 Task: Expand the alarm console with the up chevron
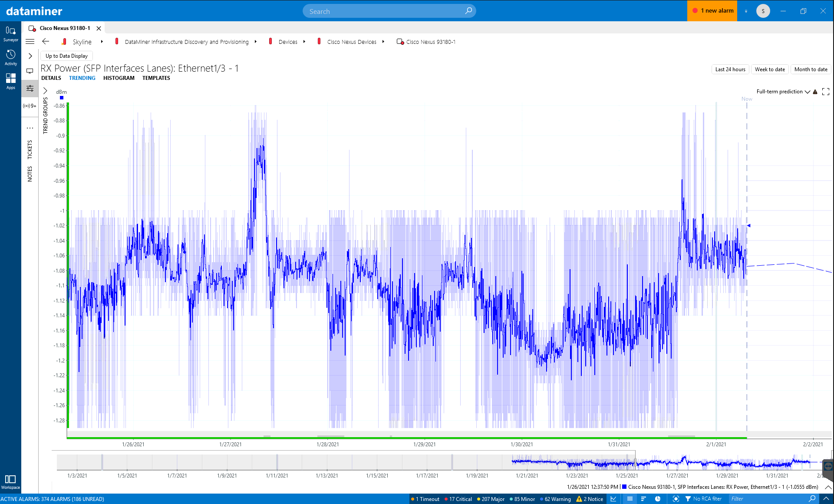826,499
